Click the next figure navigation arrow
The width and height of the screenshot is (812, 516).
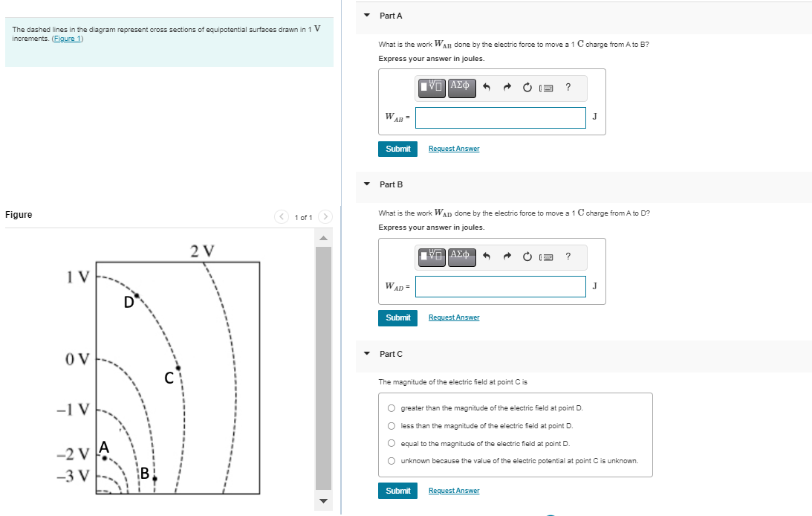pos(325,217)
